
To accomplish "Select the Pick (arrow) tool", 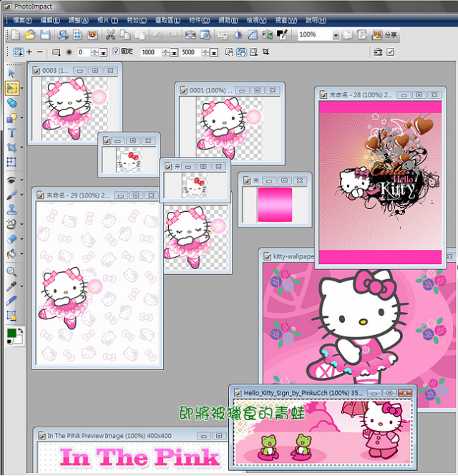I will point(11,74).
